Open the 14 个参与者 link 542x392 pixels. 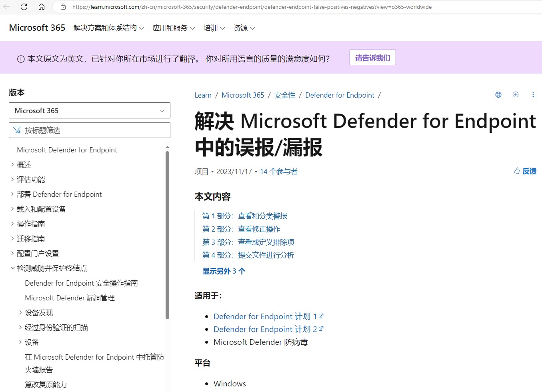coord(278,172)
